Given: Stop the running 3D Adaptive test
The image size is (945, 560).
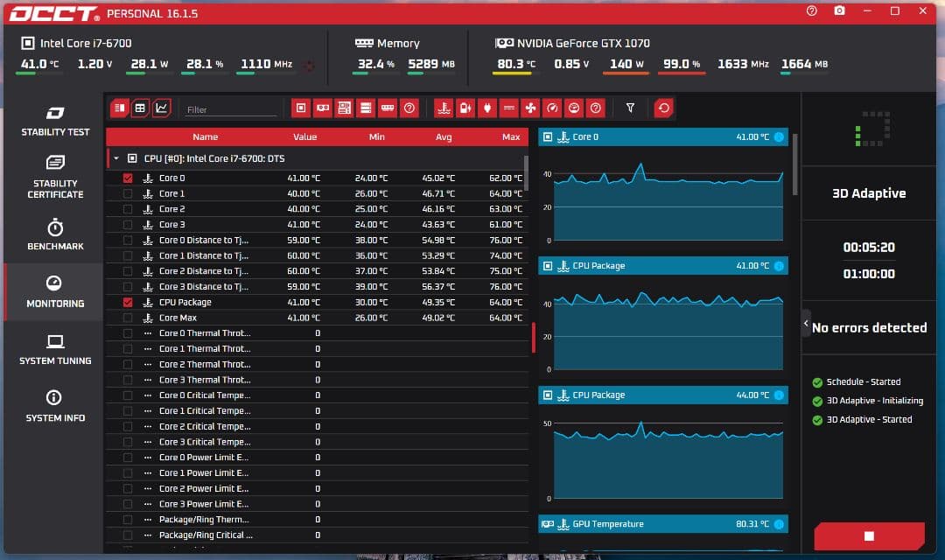Looking at the screenshot, I should click(x=869, y=535).
